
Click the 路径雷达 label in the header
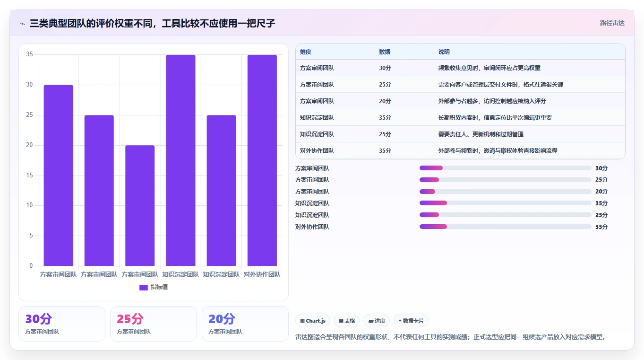pyautogui.click(x=612, y=23)
